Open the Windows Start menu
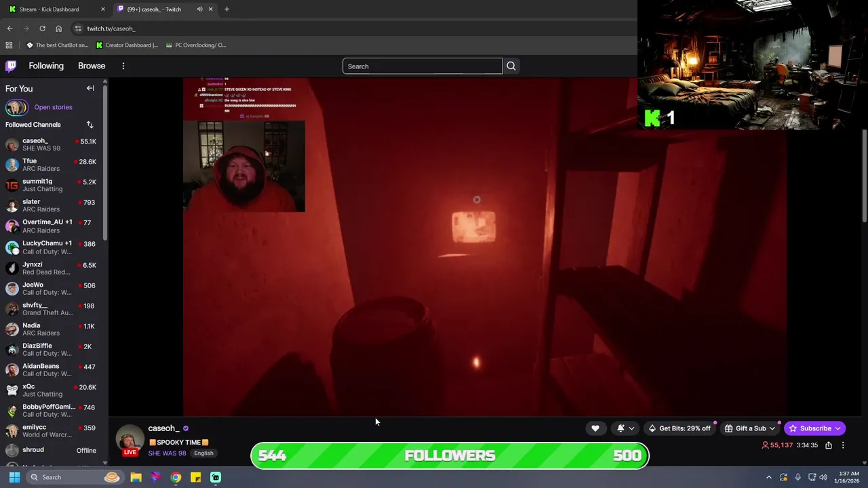The image size is (868, 488). click(x=14, y=477)
